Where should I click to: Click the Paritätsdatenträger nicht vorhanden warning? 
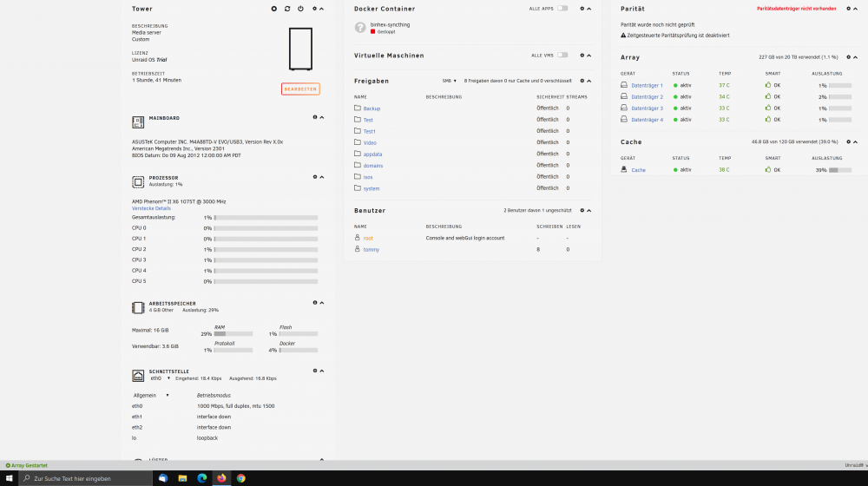point(796,9)
